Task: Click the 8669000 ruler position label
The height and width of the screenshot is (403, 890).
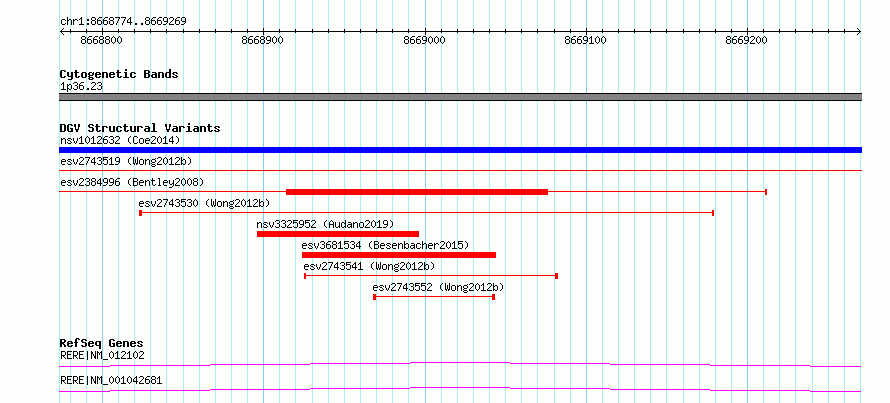Action: coord(425,40)
